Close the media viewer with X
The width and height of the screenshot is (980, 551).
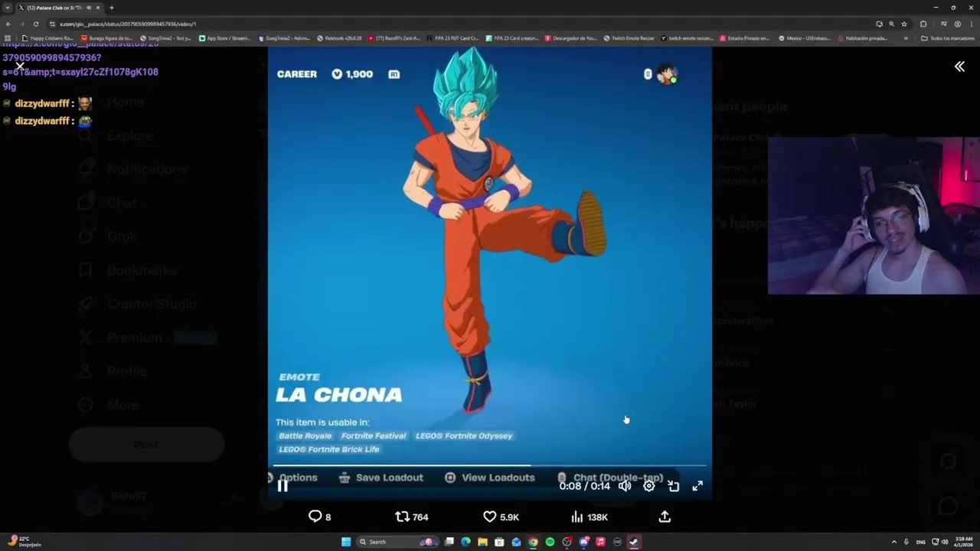coord(20,66)
